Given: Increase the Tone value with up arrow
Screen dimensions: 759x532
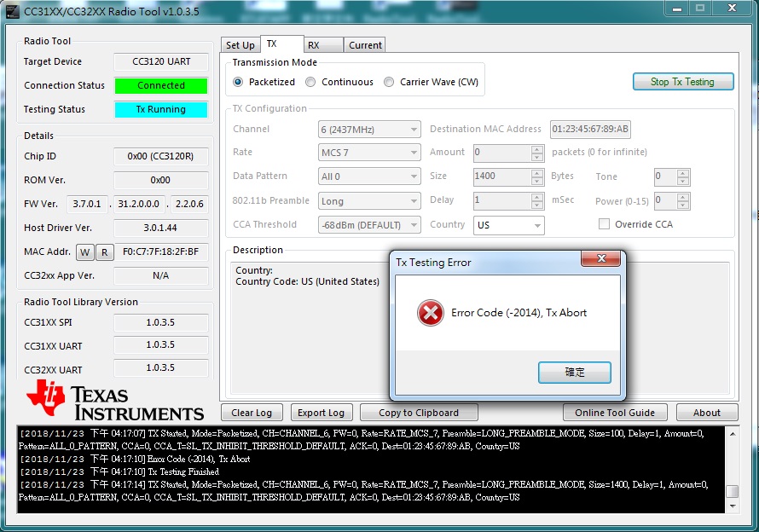Looking at the screenshot, I should tap(683, 173).
